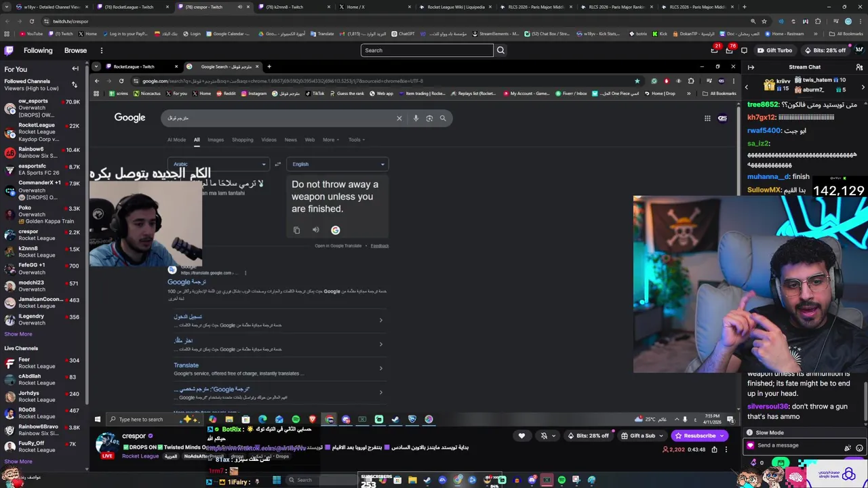Swap translation languages
This screenshot has width=868, height=488.
(277, 164)
